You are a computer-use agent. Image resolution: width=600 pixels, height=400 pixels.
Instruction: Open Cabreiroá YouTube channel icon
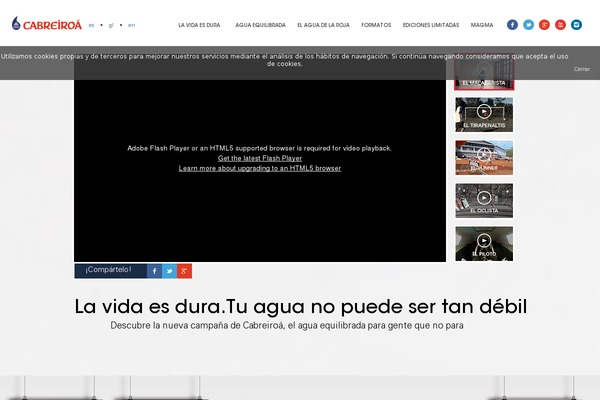[560, 25]
